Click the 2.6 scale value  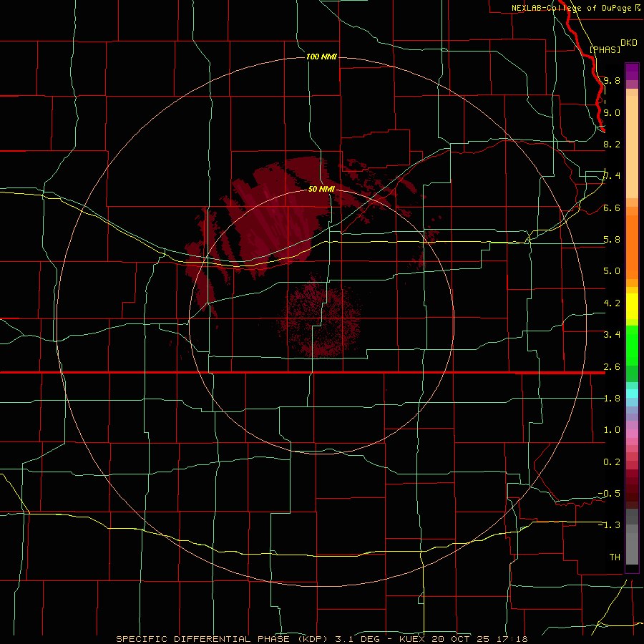tap(612, 367)
